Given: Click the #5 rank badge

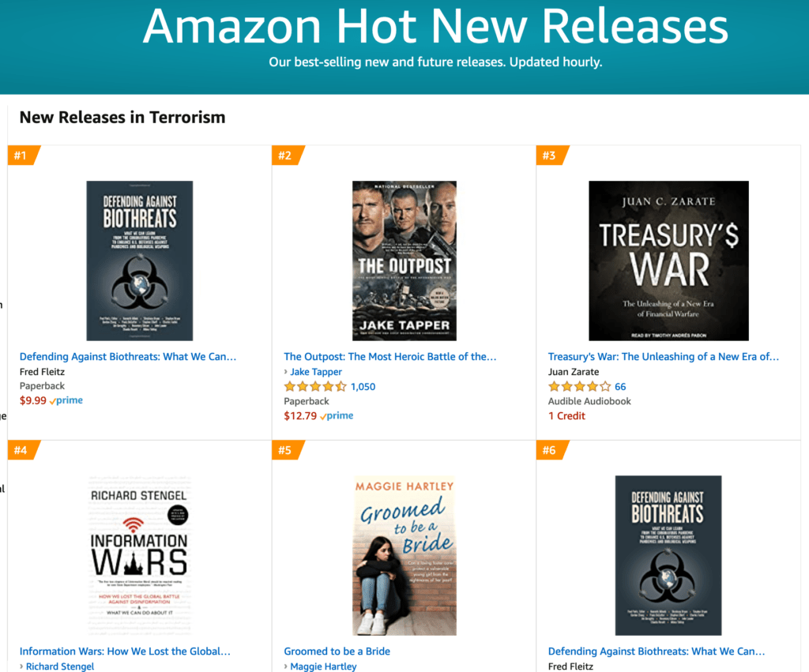Looking at the screenshot, I should tap(285, 451).
